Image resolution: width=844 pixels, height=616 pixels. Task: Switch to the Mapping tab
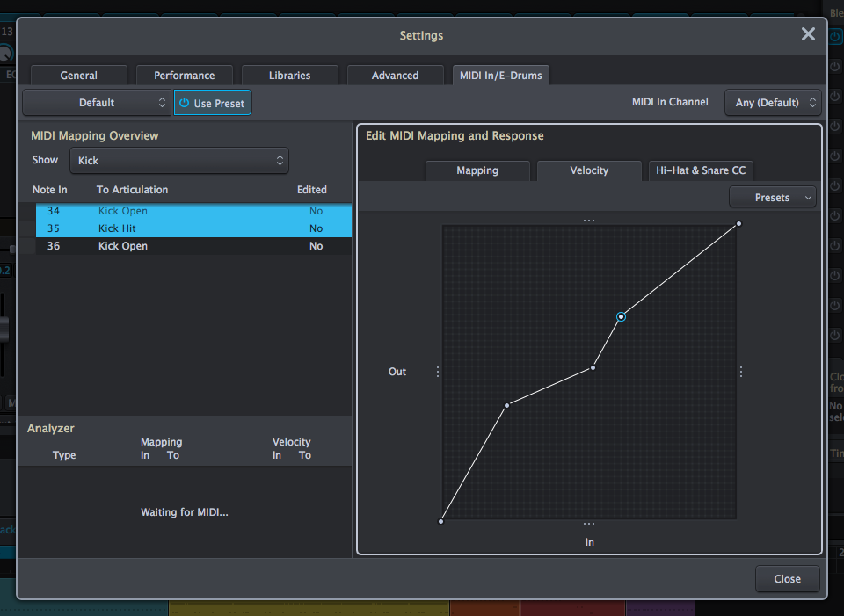pos(477,170)
